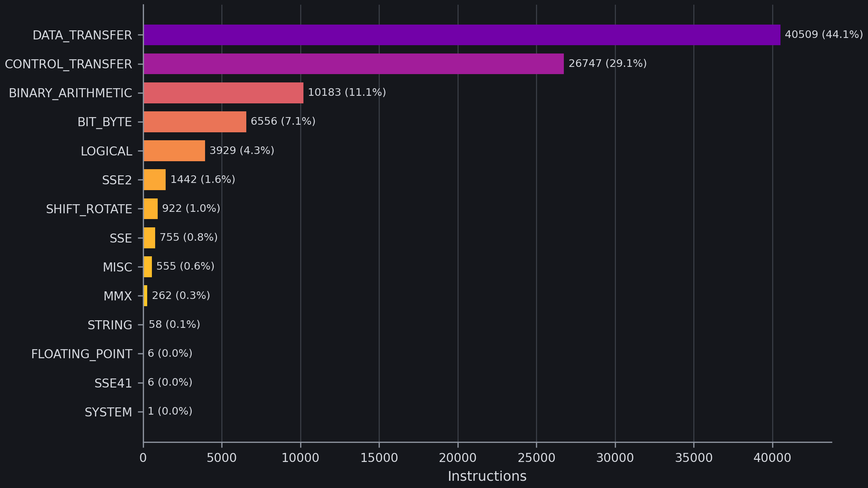868x488 pixels.
Task: Click the Instructions axis title
Action: tap(487, 476)
